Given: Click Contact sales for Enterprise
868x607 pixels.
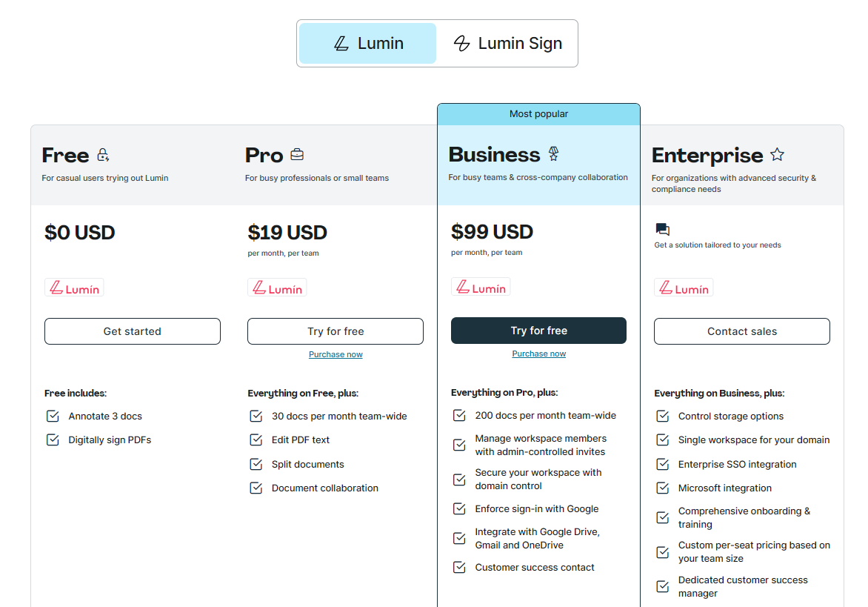Looking at the screenshot, I should tap(741, 331).
